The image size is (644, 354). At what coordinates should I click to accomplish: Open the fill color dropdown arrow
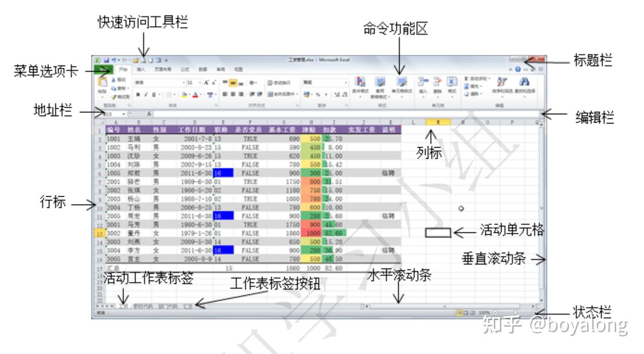(189, 94)
